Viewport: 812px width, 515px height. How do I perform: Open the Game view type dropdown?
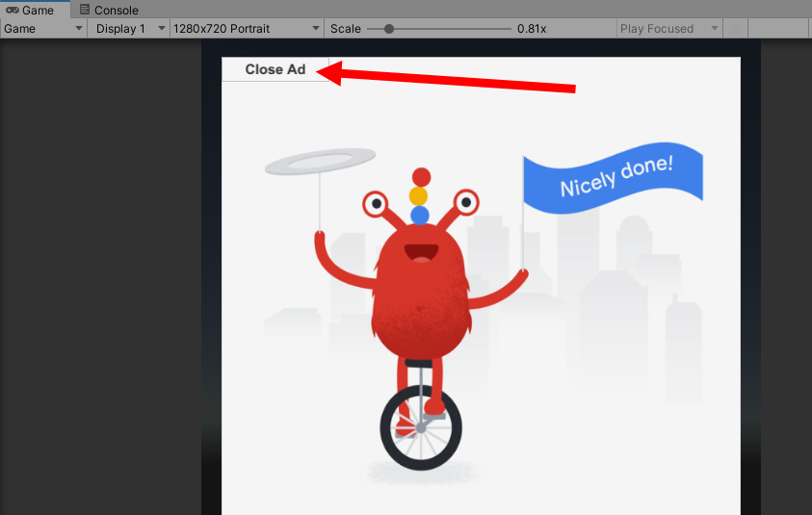tap(43, 29)
